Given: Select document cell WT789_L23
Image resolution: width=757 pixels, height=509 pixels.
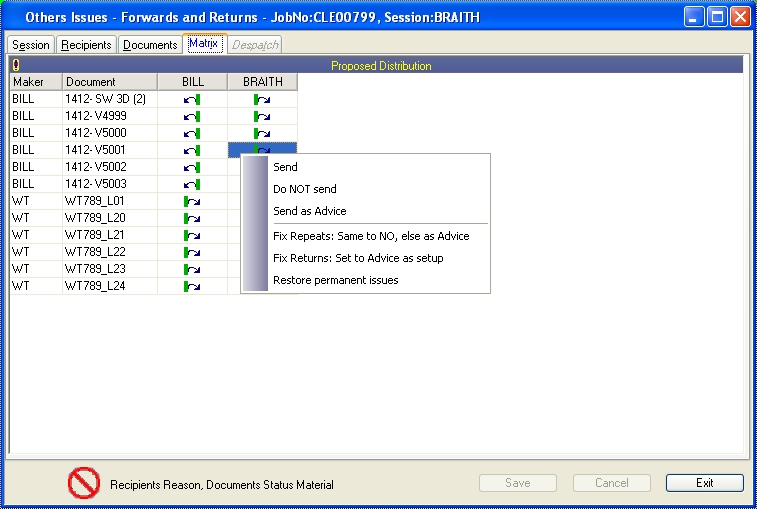Looking at the screenshot, I should [110, 269].
